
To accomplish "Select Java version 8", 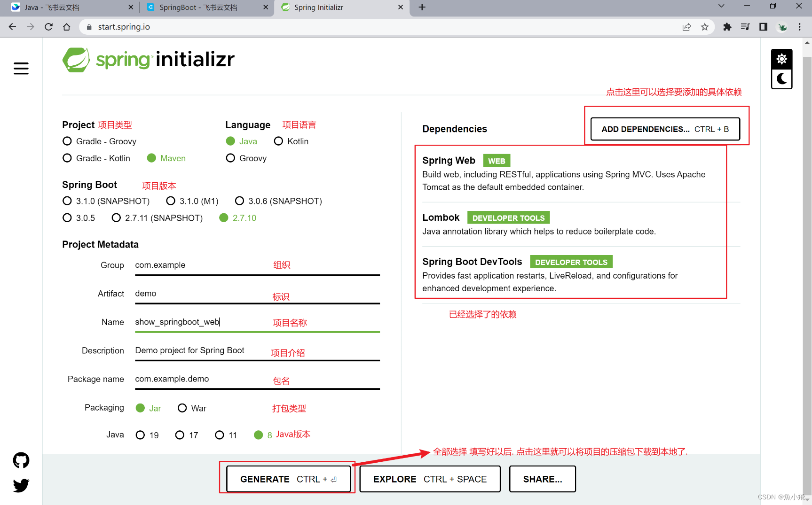I will click(263, 435).
